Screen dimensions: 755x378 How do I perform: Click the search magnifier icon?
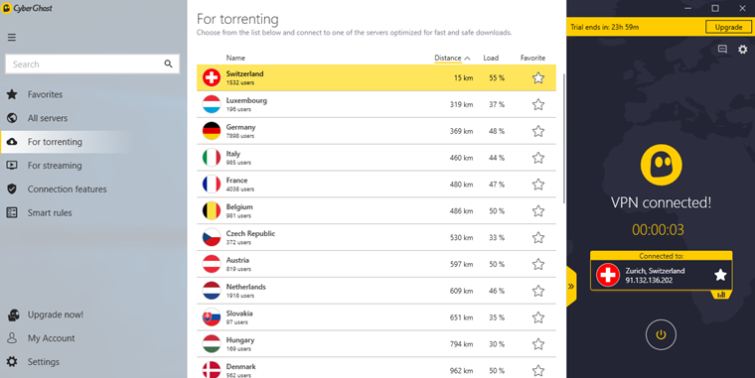[168, 64]
